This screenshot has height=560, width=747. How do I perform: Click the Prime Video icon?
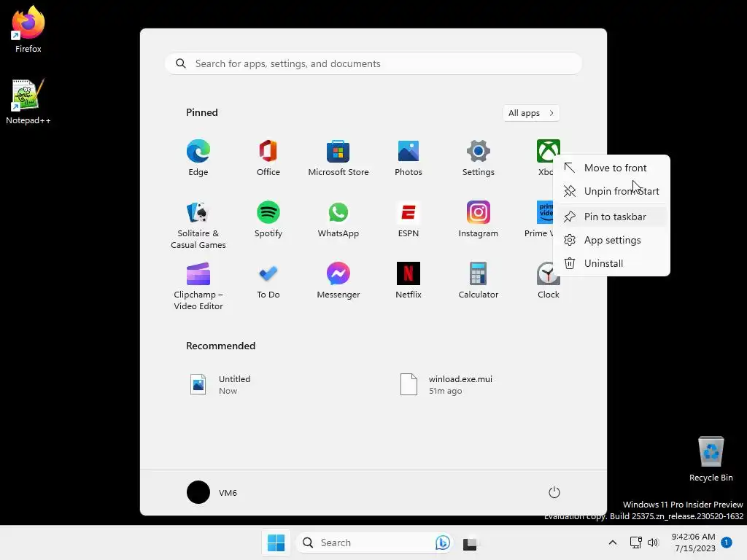pyautogui.click(x=544, y=212)
